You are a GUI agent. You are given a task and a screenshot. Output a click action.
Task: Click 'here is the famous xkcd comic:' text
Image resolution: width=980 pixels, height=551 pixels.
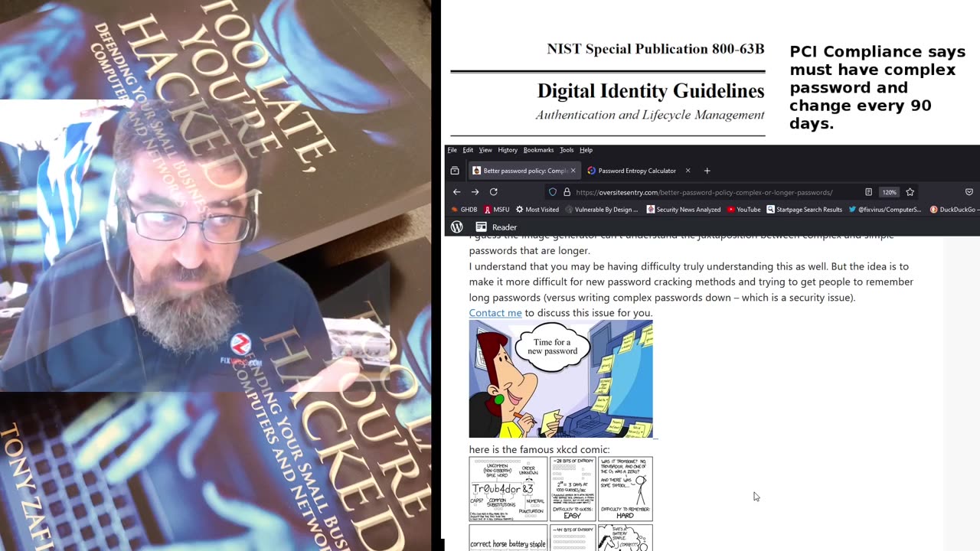tap(540, 450)
